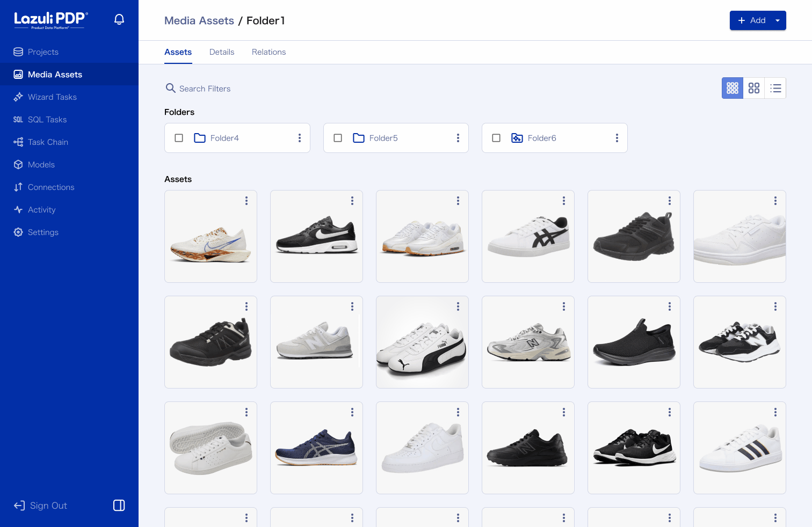Open Folder6 three-dot options menu
This screenshot has width=812, height=527.
tap(617, 138)
